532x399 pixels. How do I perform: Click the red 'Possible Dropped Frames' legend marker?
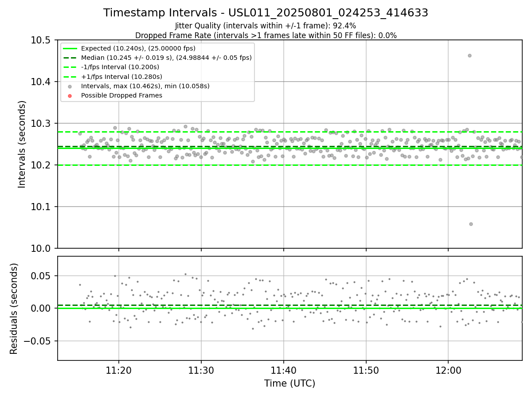coord(70,96)
